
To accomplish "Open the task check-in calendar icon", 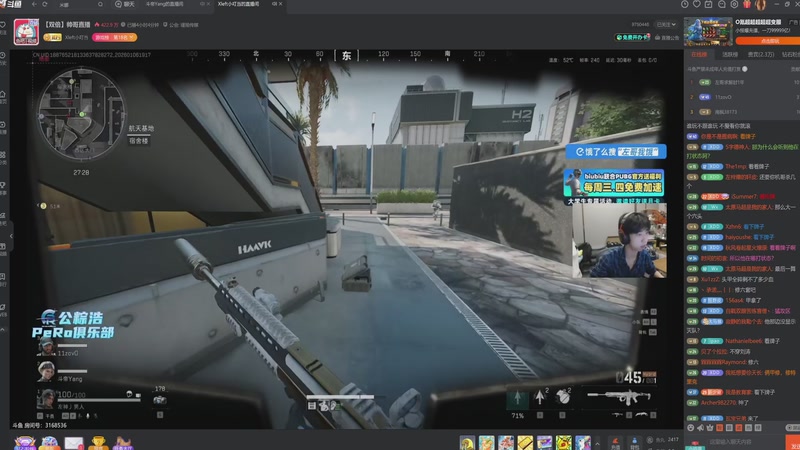I will (x=709, y=4).
